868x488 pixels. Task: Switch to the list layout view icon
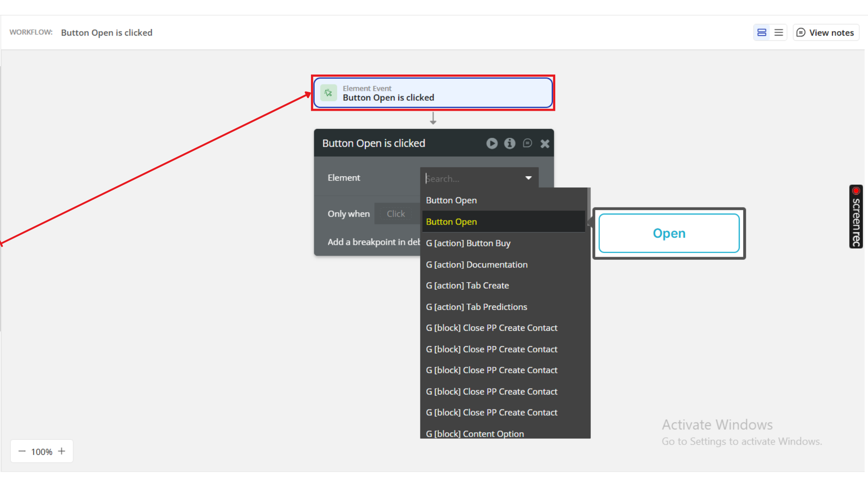point(778,33)
